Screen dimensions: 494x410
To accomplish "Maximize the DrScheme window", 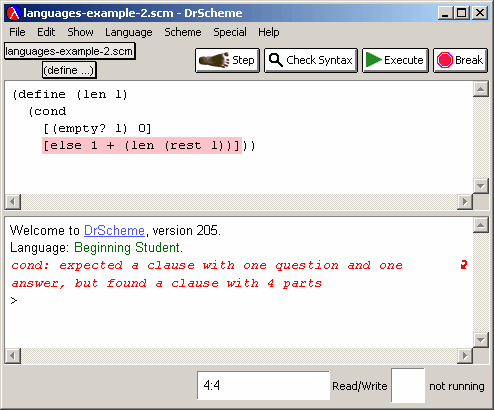I will [x=462, y=13].
